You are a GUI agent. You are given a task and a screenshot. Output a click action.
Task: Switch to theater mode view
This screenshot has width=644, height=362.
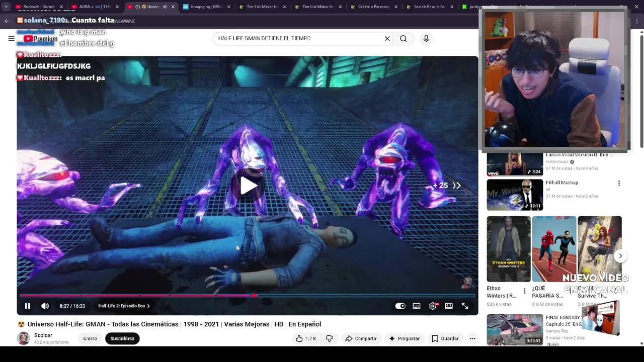449,306
